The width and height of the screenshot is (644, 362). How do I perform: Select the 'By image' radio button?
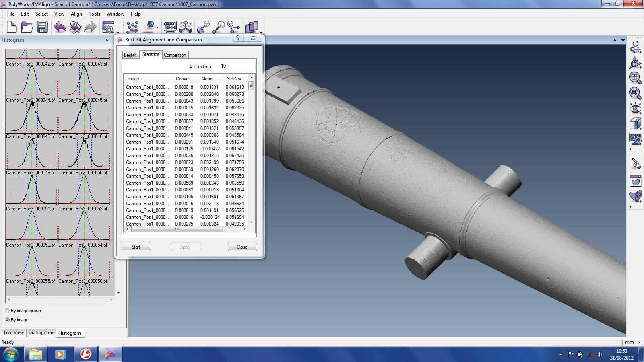click(7, 320)
